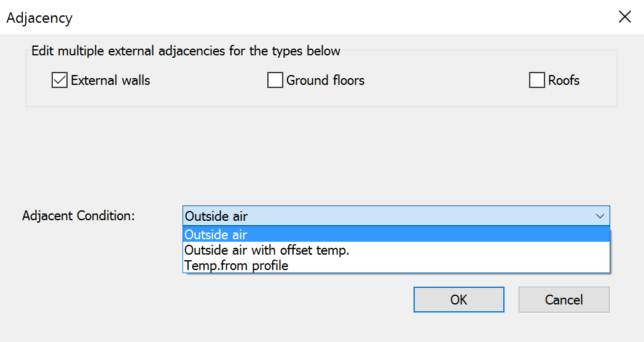Click the checkmark icon beside External walls
This screenshot has width=644, height=342.
click(x=60, y=81)
